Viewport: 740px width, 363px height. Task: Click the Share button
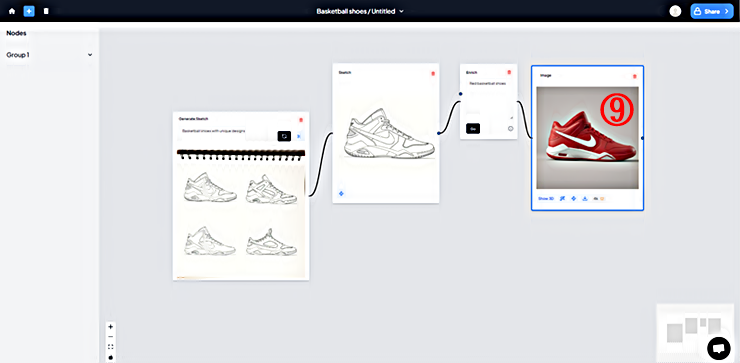coord(712,11)
